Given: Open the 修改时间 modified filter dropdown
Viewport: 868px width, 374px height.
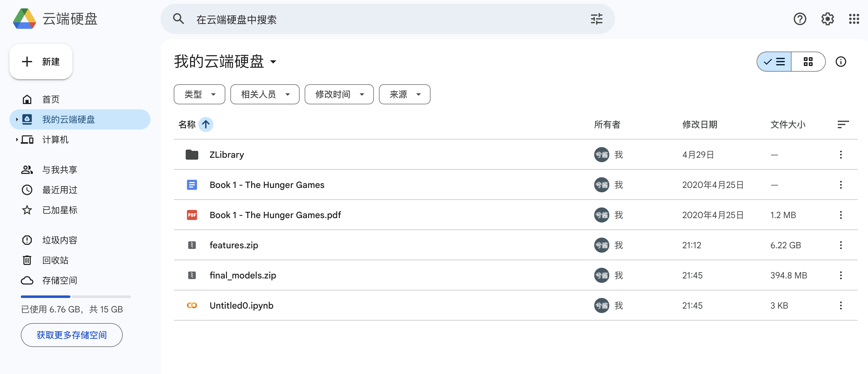Looking at the screenshot, I should point(339,94).
